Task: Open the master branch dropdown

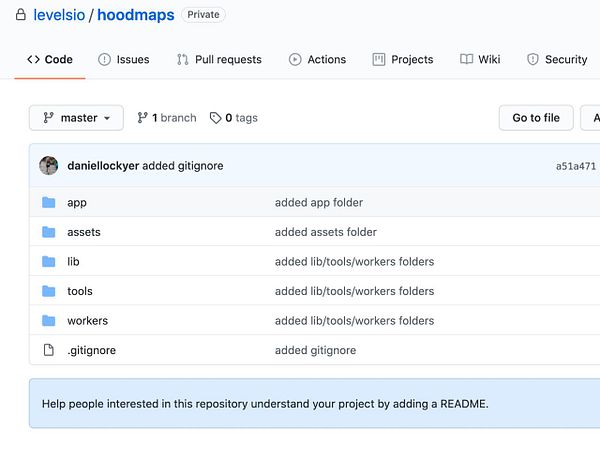Action: point(76,118)
